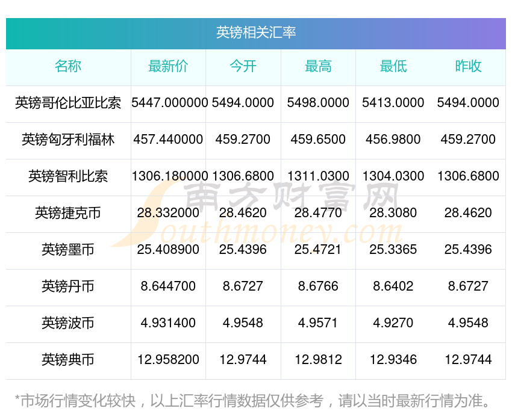Select the highest value 1311.0300

pyautogui.click(x=318, y=176)
